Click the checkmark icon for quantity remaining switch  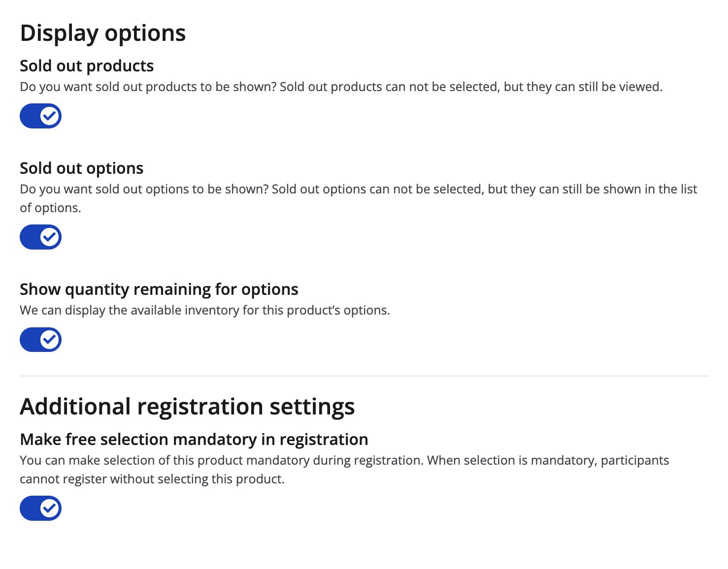50,340
